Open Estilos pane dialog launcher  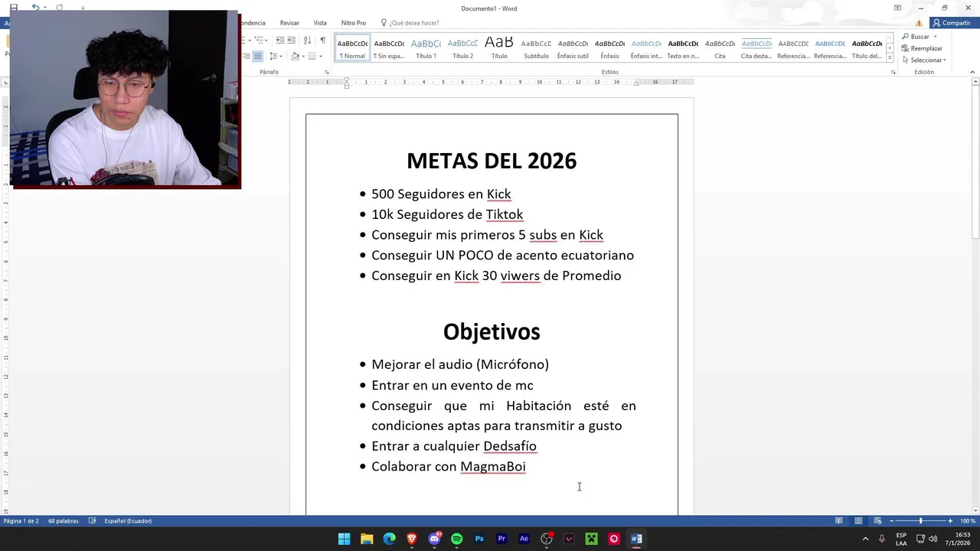pos(893,72)
